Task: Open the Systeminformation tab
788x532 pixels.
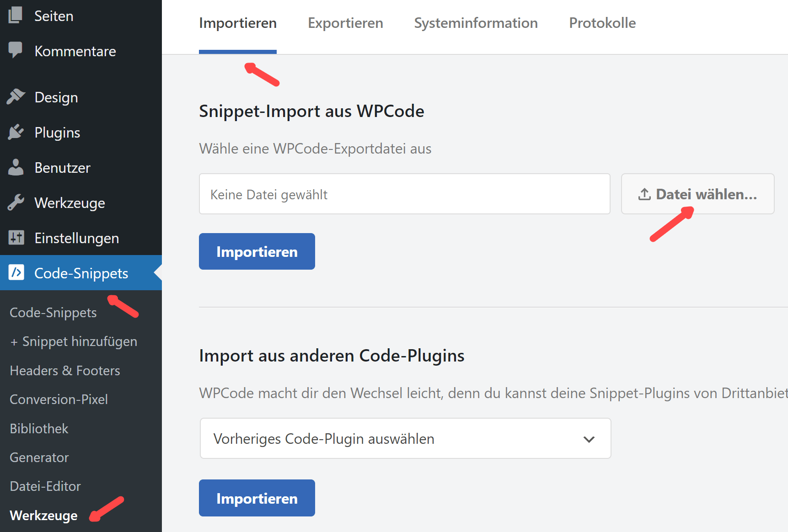Action: coord(476,23)
